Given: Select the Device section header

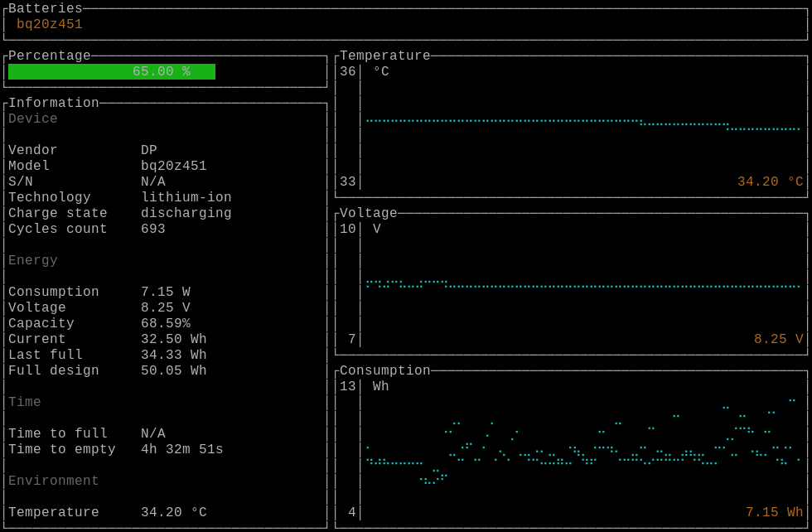Looking at the screenshot, I should point(32,118).
